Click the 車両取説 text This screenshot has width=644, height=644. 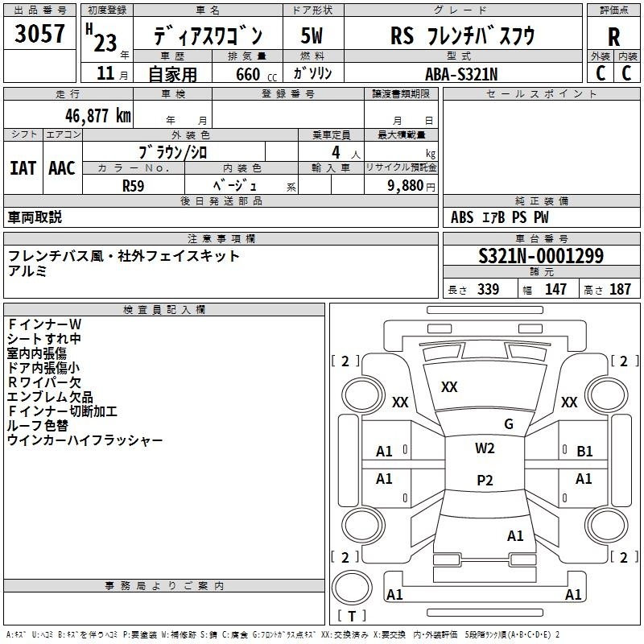coord(35,217)
